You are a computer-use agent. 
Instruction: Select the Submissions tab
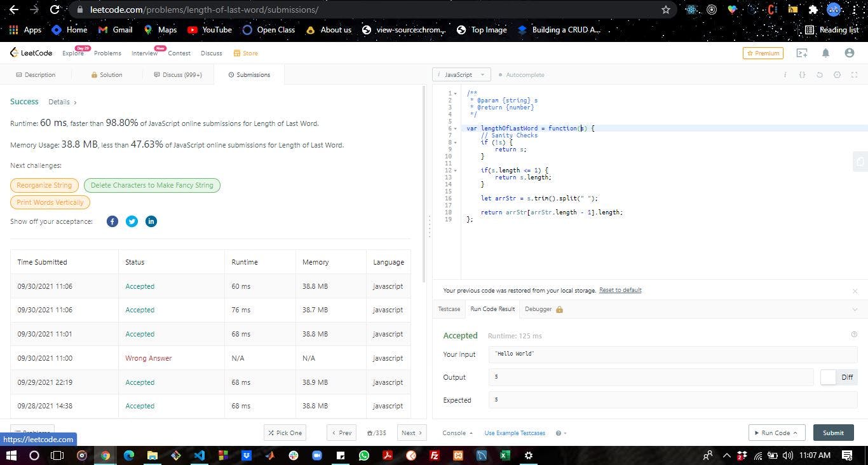point(249,75)
